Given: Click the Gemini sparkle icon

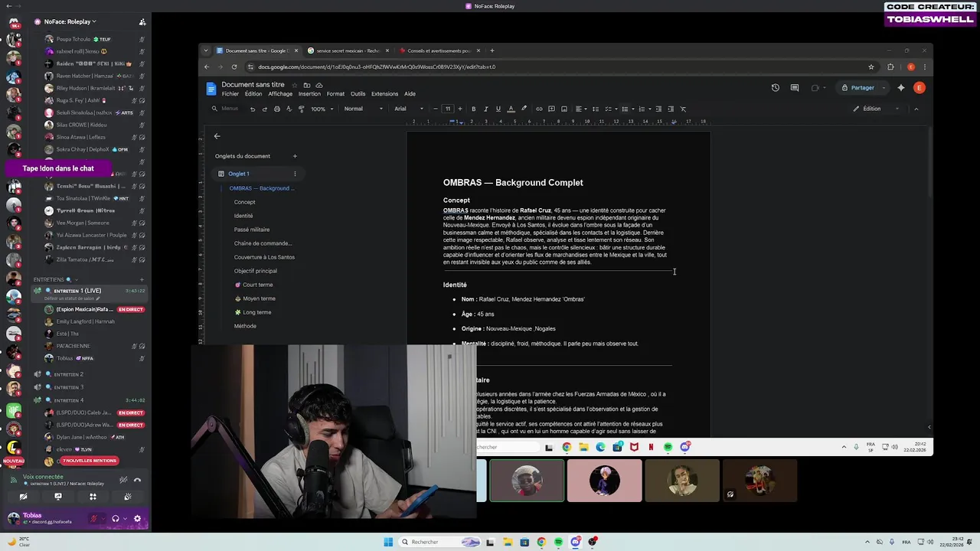Looking at the screenshot, I should (x=901, y=87).
